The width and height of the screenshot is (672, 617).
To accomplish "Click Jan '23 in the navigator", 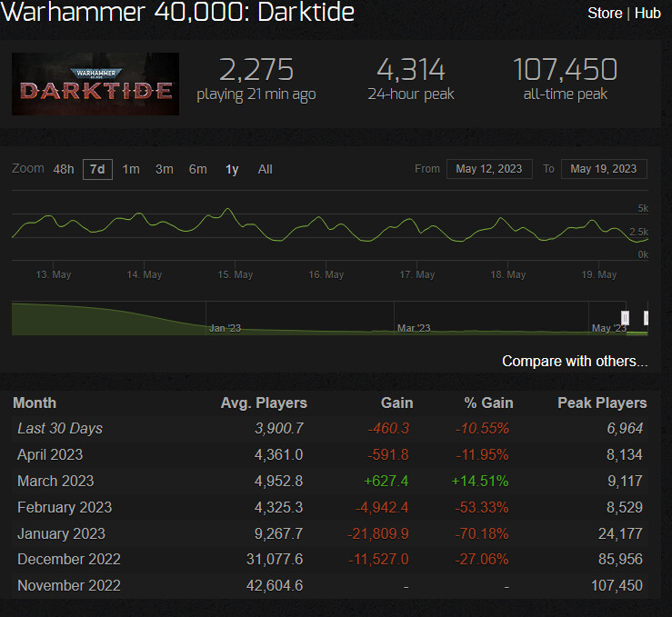I will tap(225, 328).
